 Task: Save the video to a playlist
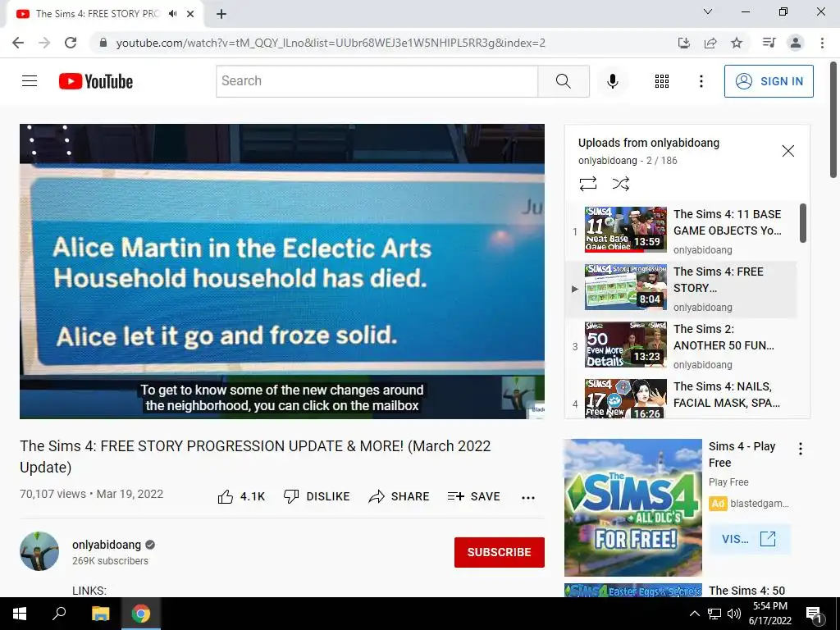coord(474,496)
